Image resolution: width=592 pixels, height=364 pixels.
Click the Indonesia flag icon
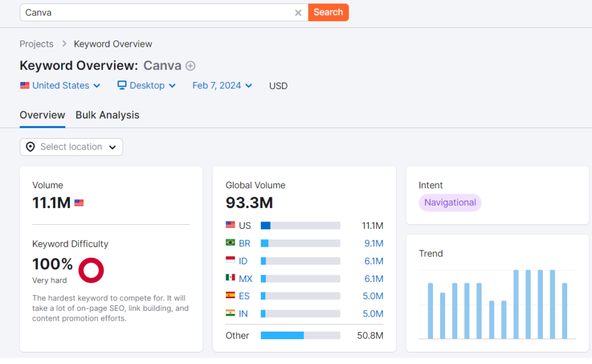[x=230, y=259]
